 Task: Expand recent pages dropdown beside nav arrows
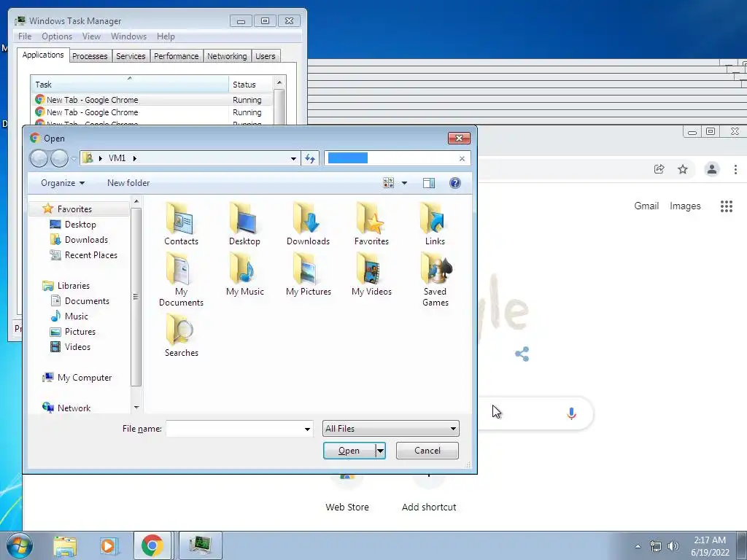(74, 158)
